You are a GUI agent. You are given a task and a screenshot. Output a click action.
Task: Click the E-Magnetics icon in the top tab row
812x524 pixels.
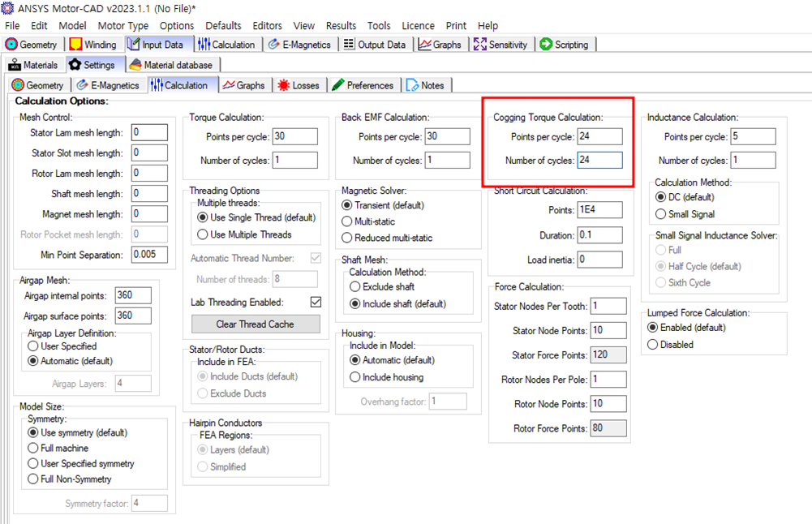pyautogui.click(x=274, y=45)
